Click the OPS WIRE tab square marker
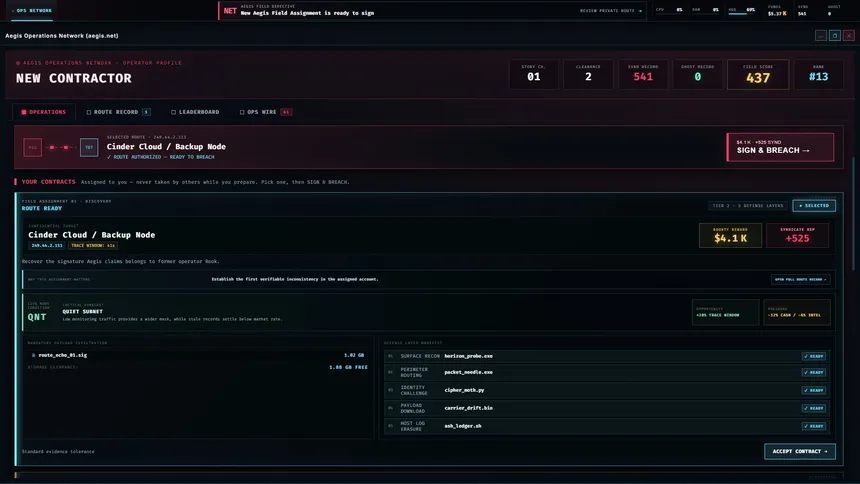 242,112
